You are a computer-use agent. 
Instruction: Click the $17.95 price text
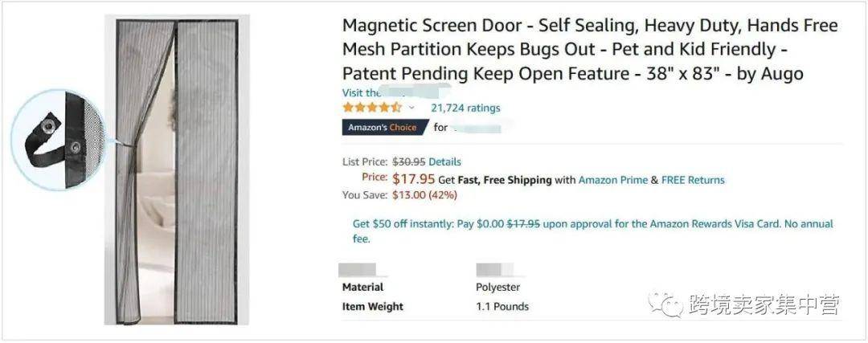click(413, 179)
